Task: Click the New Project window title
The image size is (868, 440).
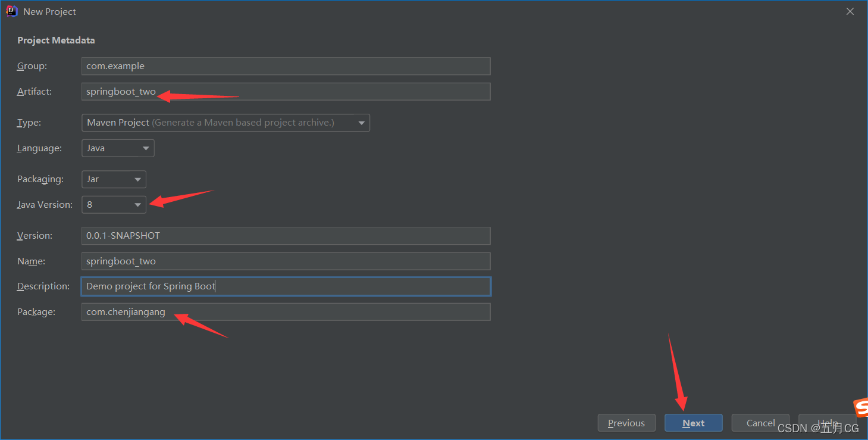Action: 50,12
